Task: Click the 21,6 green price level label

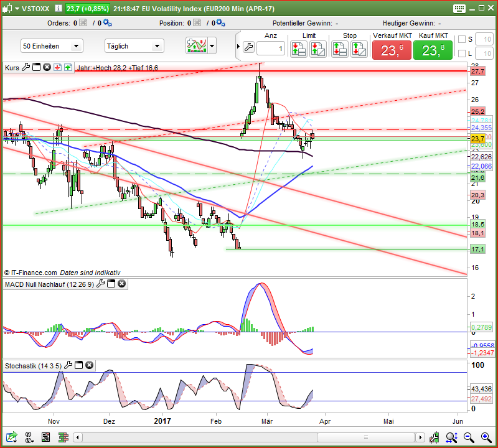Action: [477, 177]
